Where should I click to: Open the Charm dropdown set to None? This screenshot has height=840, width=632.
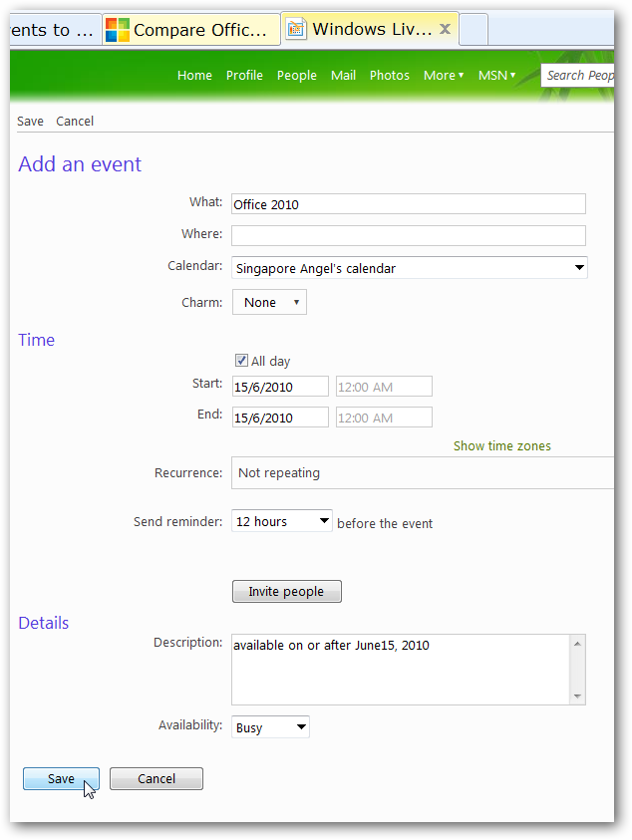coord(269,302)
